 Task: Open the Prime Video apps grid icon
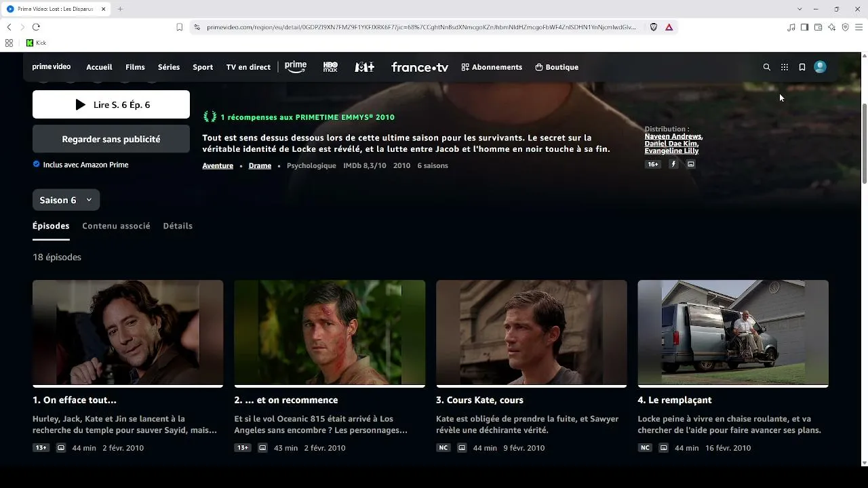coord(785,67)
